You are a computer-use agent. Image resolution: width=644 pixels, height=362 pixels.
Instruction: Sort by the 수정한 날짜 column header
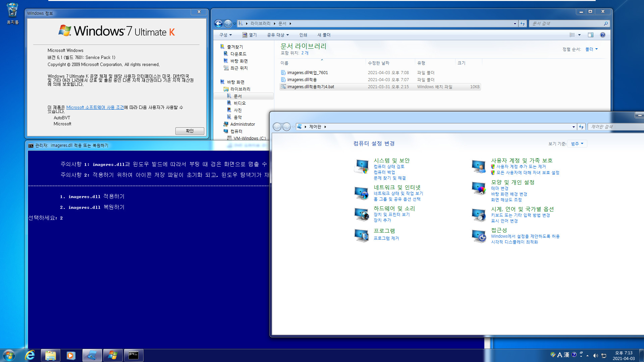coord(390,63)
